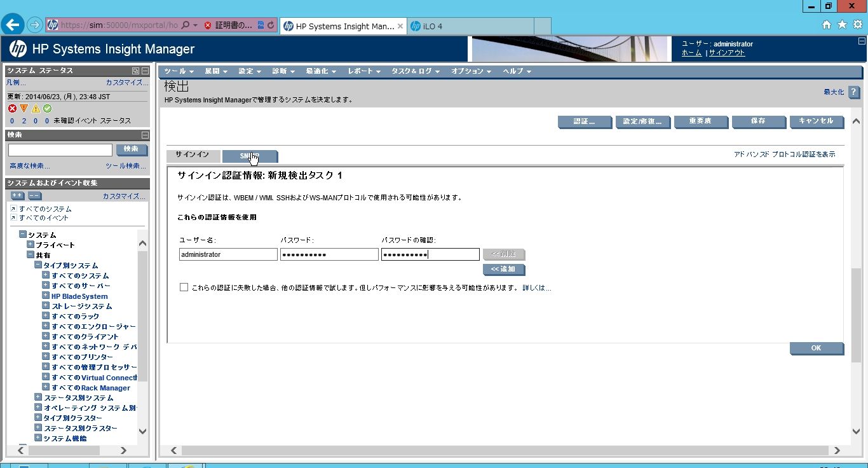This screenshot has height=468, width=868.
Task: Click the 重要度 button
Action: click(700, 121)
